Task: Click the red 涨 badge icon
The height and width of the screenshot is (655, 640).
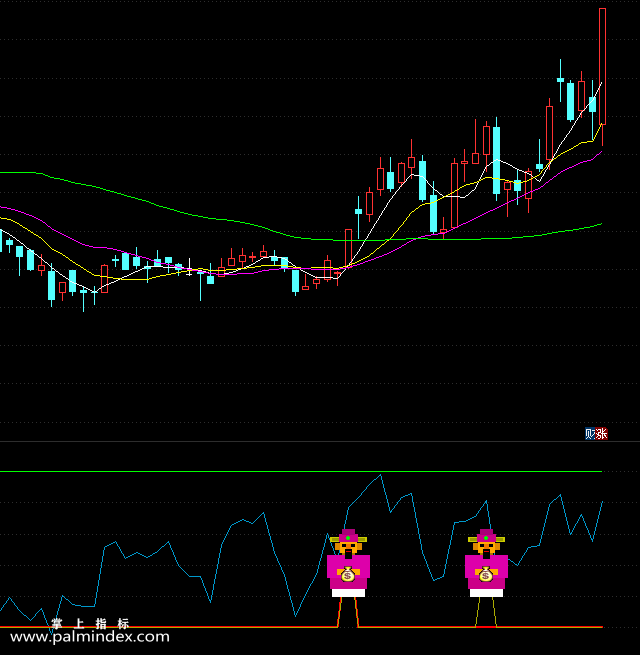Action: pyautogui.click(x=602, y=434)
